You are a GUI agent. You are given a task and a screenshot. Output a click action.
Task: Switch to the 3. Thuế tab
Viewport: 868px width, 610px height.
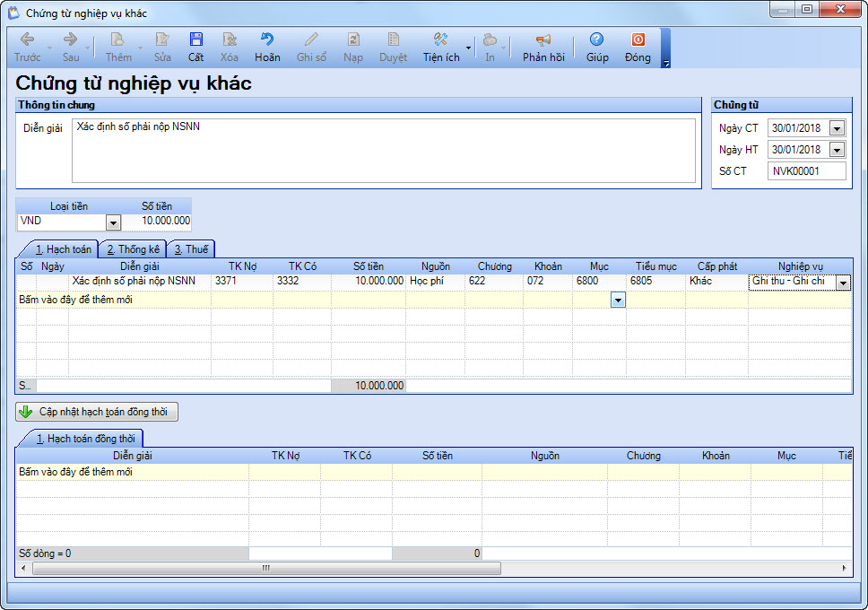(192, 249)
